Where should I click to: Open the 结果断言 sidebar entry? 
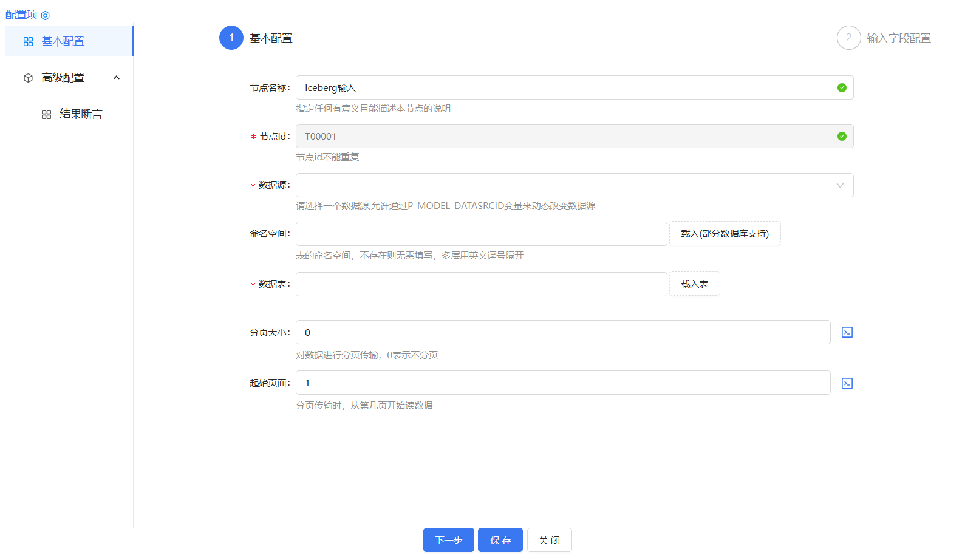tap(81, 114)
